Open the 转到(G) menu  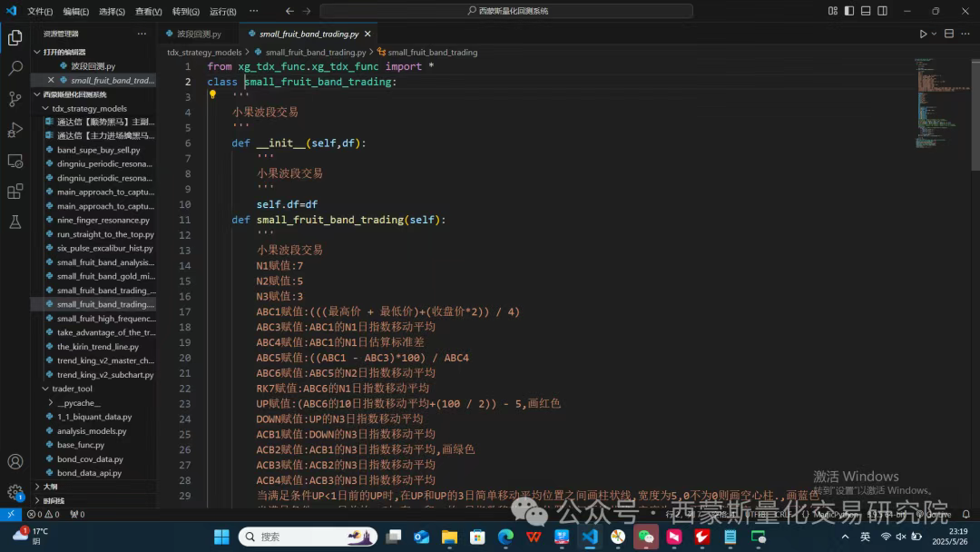pos(186,11)
